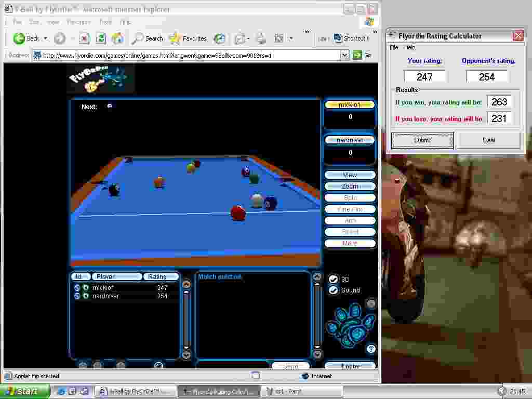Click the Opponent's rating input field
The width and height of the screenshot is (532, 399).
coord(486,77)
